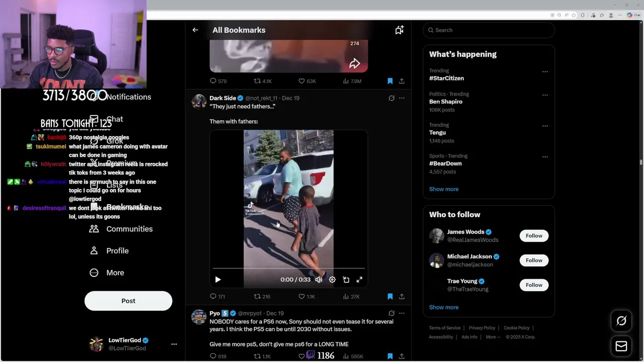Open more options for #StarCitizen trend
This screenshot has width=644, height=362.
545,71
